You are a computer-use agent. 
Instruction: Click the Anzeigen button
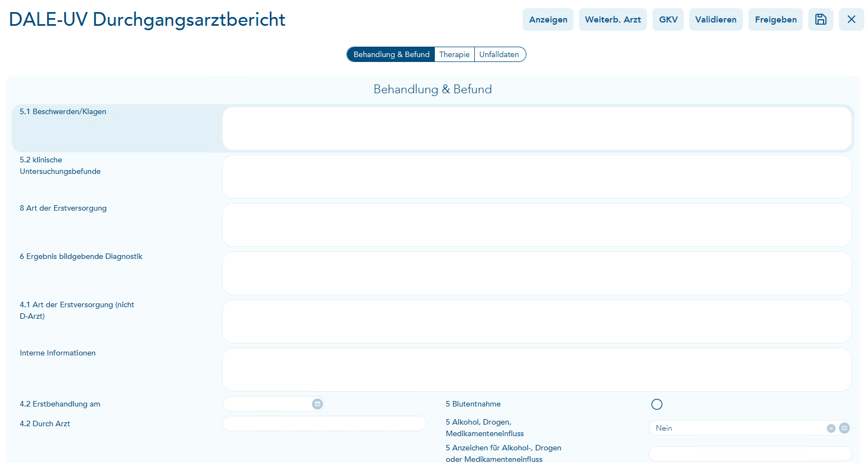(548, 19)
